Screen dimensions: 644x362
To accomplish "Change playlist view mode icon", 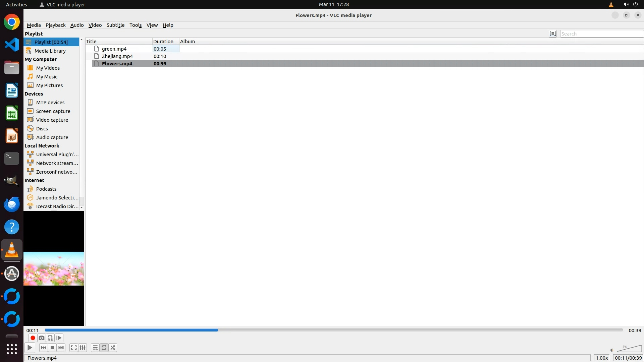I will click(x=553, y=34).
